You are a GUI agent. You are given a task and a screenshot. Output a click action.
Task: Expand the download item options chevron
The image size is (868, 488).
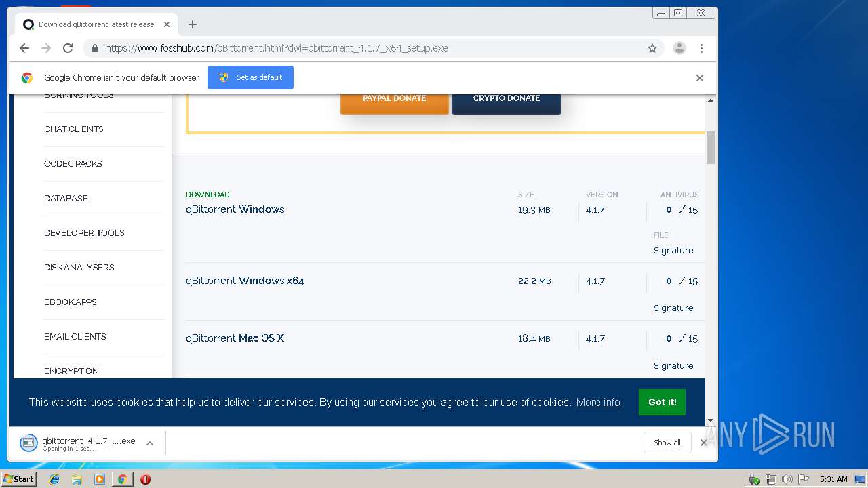coord(150,443)
